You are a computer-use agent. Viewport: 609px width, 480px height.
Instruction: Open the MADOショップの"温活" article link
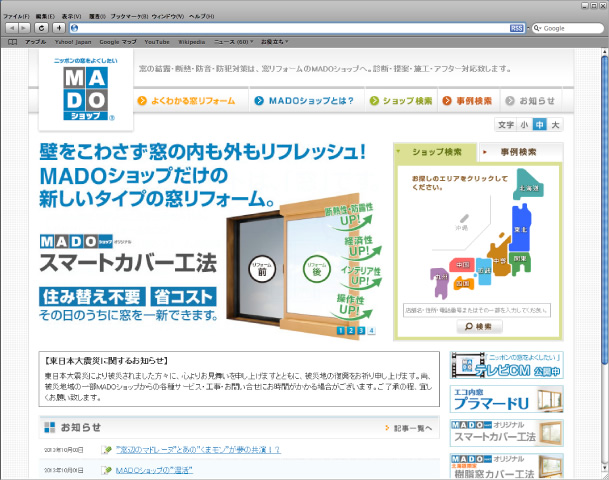[154, 470]
